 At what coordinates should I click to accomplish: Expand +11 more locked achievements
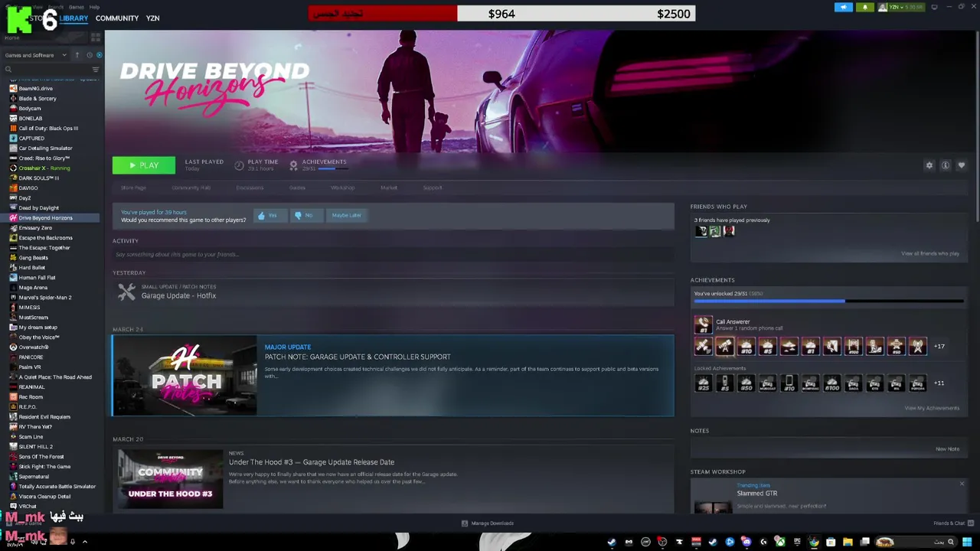(939, 383)
